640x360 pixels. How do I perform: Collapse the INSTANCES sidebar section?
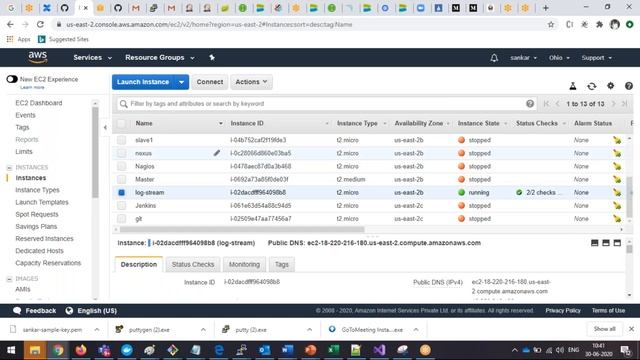[x=9, y=167]
